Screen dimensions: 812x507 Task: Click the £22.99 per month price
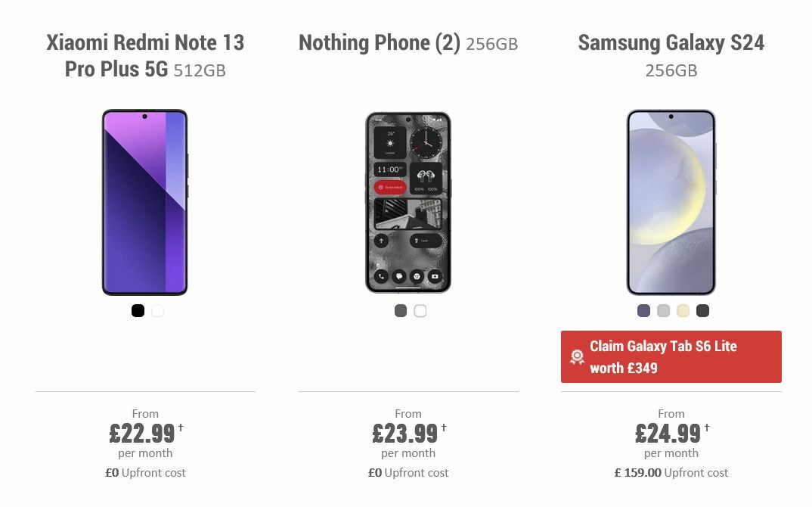point(142,434)
